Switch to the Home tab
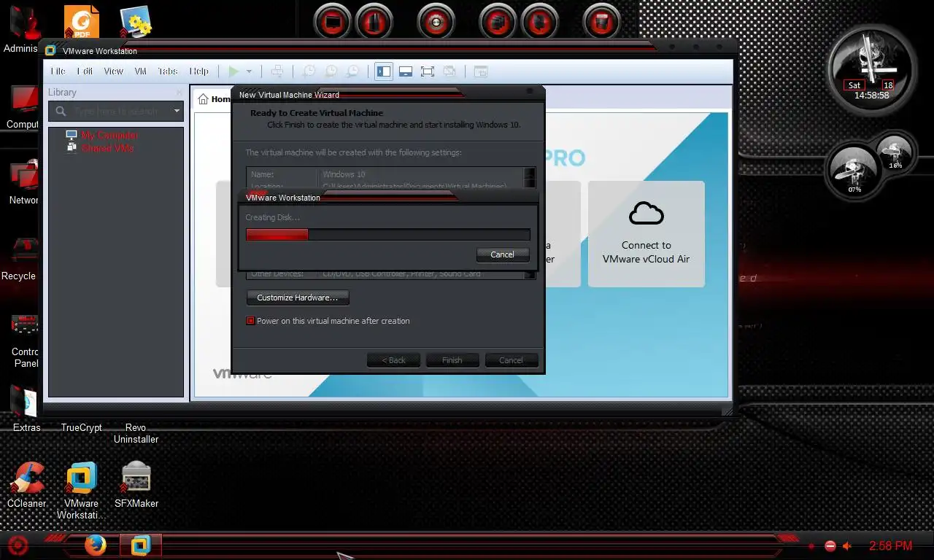This screenshot has width=934, height=560. pos(215,99)
